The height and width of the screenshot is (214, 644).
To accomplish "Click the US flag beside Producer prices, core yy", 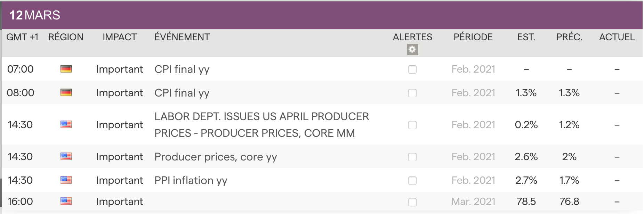I will [66, 157].
